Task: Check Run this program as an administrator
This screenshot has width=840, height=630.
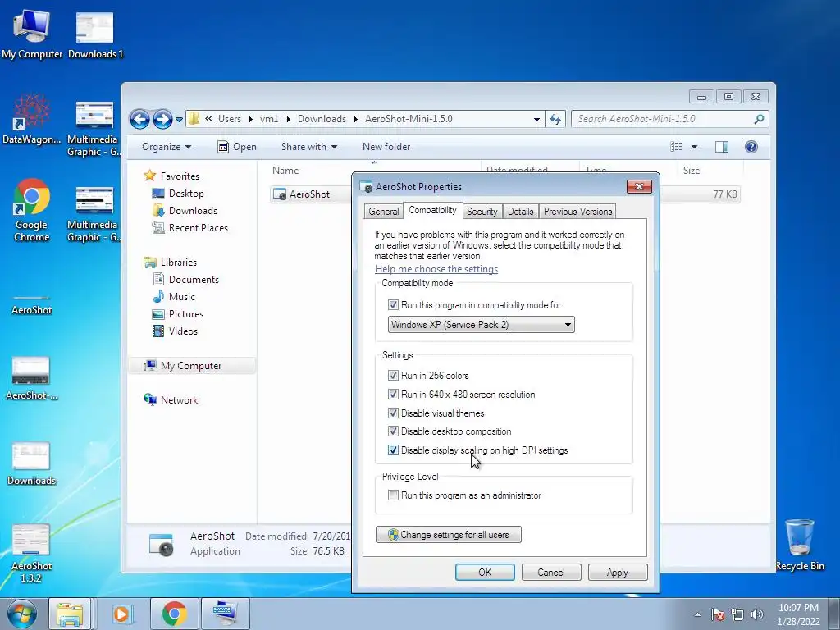Action: click(x=393, y=495)
